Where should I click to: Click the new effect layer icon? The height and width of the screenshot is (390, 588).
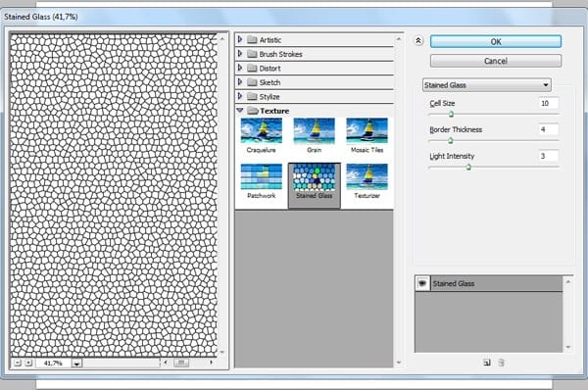click(x=487, y=363)
